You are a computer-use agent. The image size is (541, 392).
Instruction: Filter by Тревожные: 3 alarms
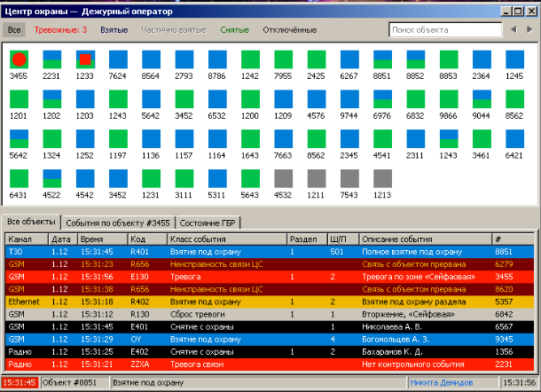click(x=60, y=30)
